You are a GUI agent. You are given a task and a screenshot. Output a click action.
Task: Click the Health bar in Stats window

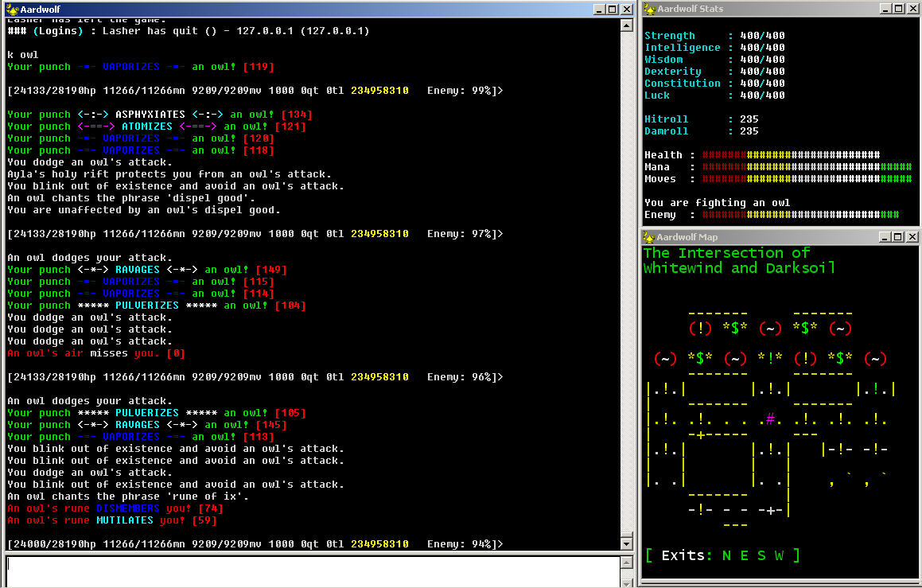(791, 155)
